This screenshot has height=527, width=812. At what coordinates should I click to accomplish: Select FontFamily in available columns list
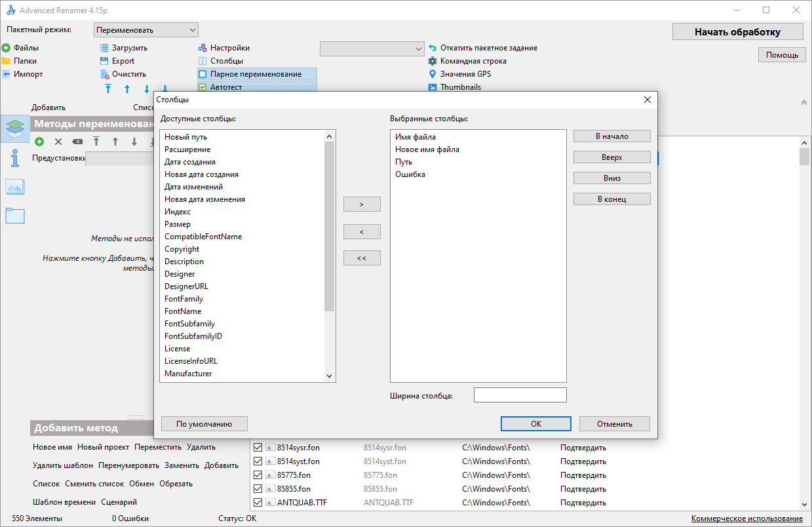[184, 299]
